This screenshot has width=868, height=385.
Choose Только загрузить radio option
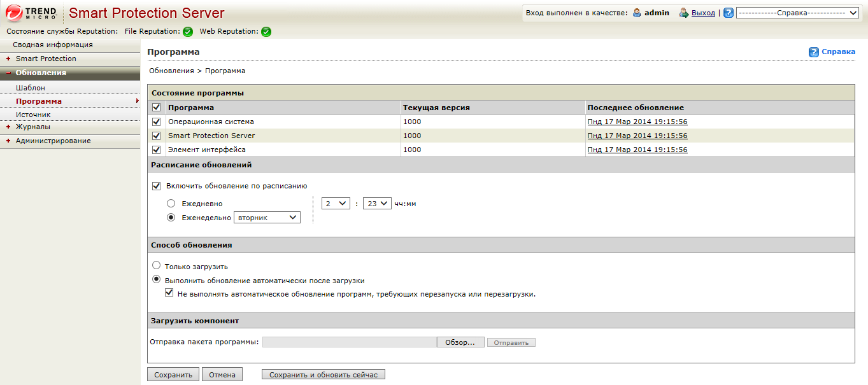(x=157, y=266)
